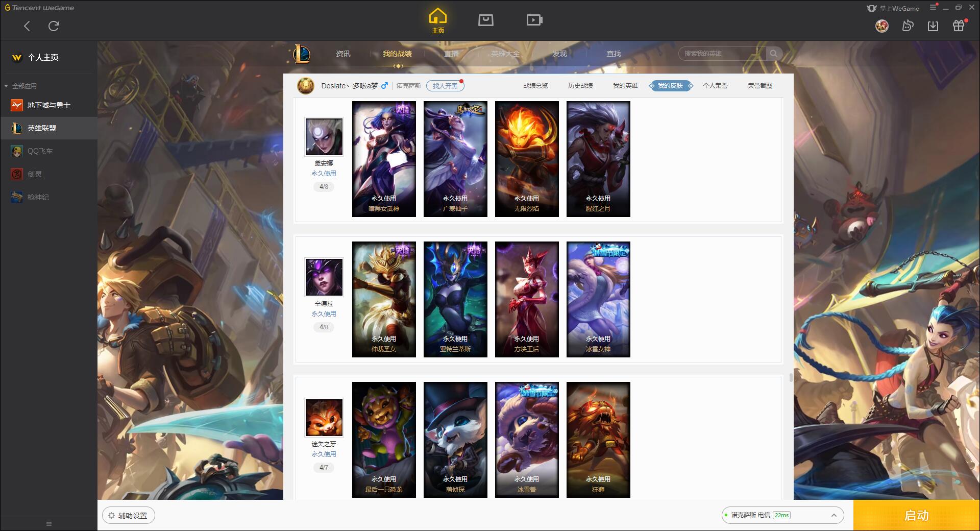Screen dimensions: 980x531
Task: Click the search magnifier icon
Action: pyautogui.click(x=774, y=54)
